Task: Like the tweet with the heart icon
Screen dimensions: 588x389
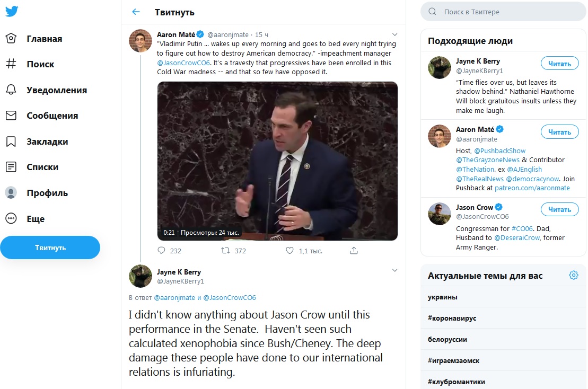Action: click(x=289, y=251)
